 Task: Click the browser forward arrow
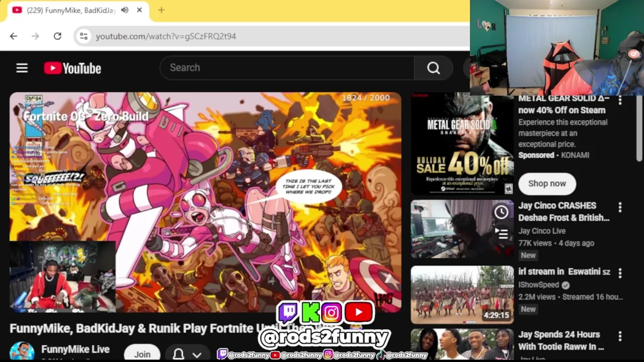tap(35, 36)
